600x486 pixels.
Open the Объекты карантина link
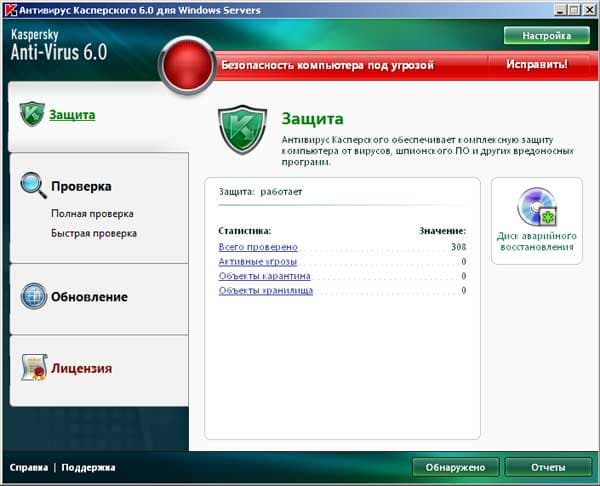pos(264,276)
